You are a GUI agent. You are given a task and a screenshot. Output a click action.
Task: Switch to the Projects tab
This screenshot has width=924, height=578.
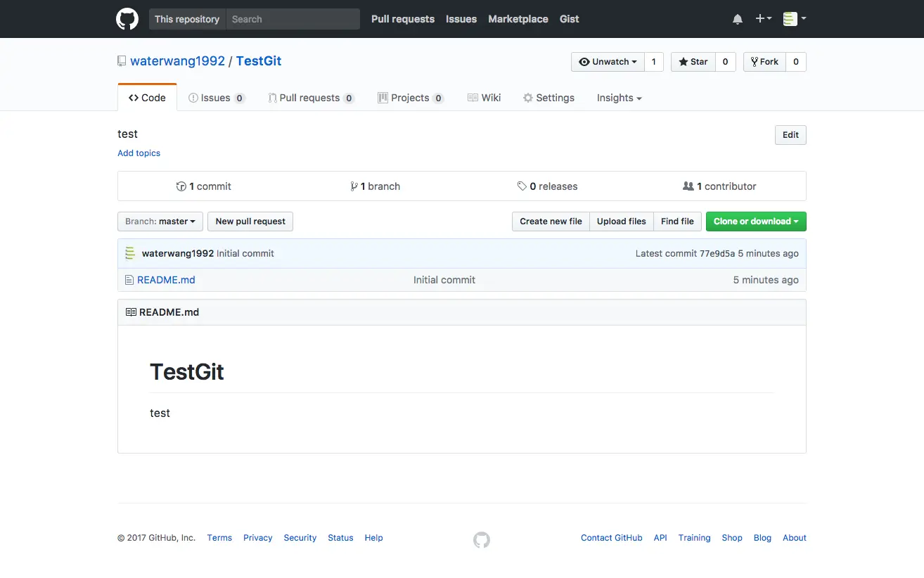pos(411,98)
